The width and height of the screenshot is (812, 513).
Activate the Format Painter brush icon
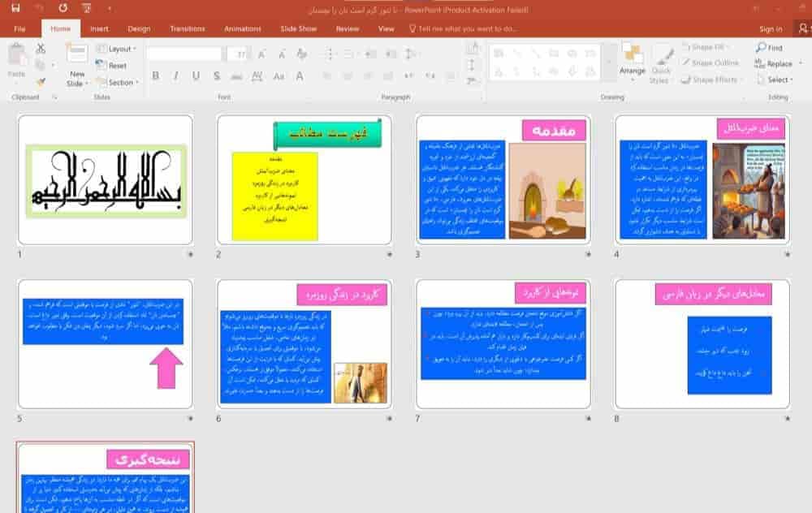tap(41, 81)
